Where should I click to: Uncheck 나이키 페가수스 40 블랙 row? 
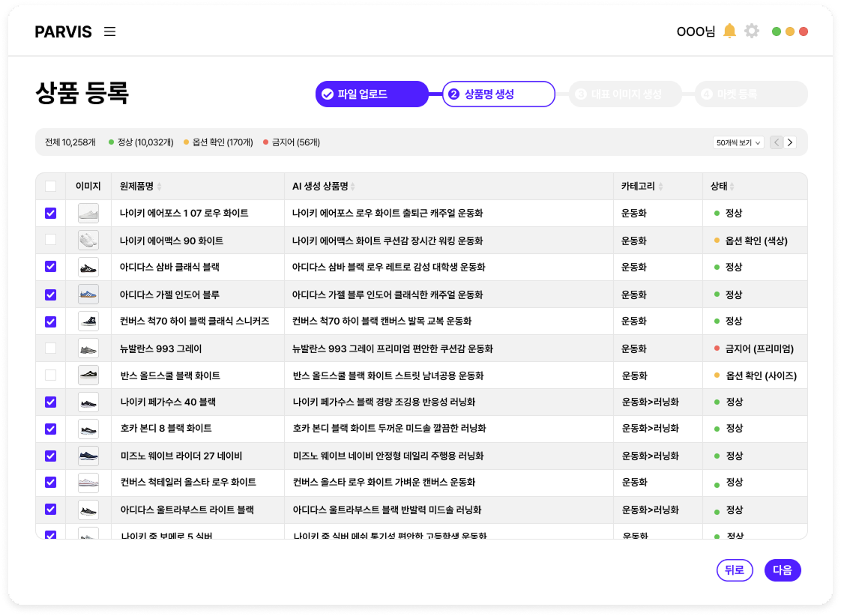pos(50,402)
